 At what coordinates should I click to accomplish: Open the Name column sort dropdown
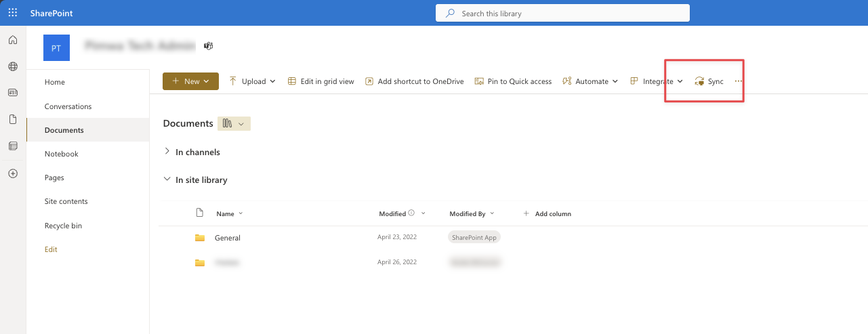(x=241, y=213)
